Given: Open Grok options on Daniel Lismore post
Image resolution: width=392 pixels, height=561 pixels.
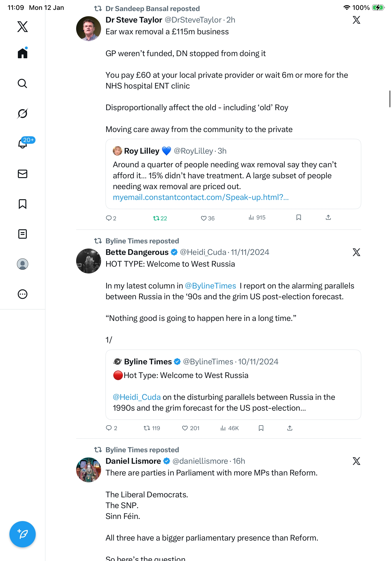Looking at the screenshot, I should point(356,461).
